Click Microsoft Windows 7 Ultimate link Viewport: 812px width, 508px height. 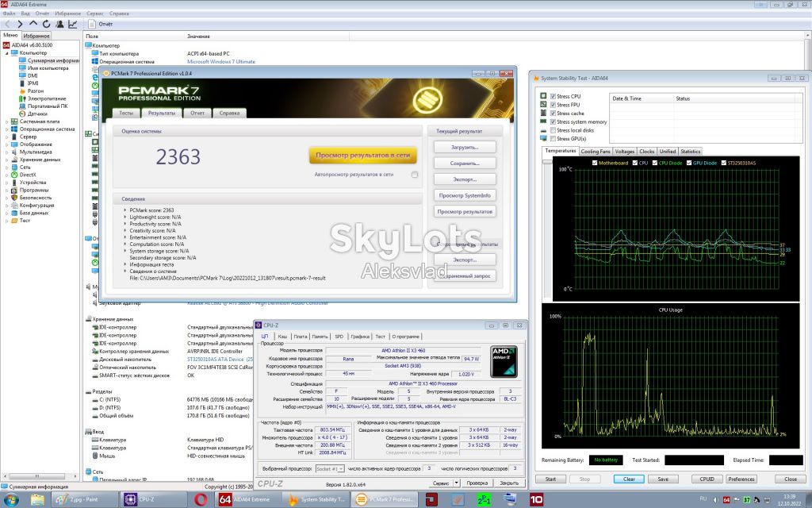pyautogui.click(x=221, y=62)
